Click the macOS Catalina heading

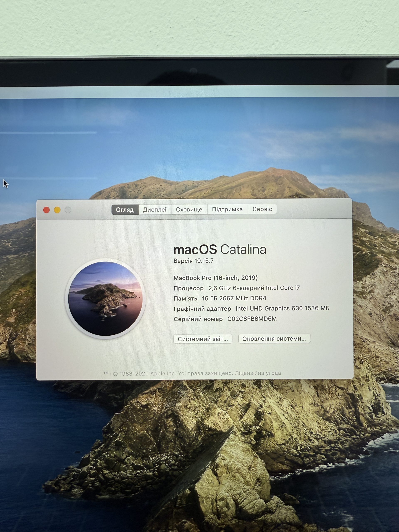click(220, 249)
